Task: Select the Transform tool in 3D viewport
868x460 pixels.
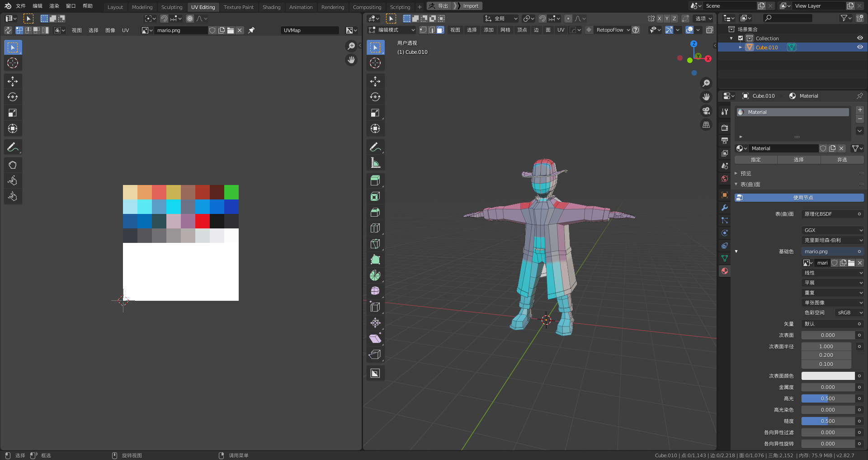Action: pos(375,128)
